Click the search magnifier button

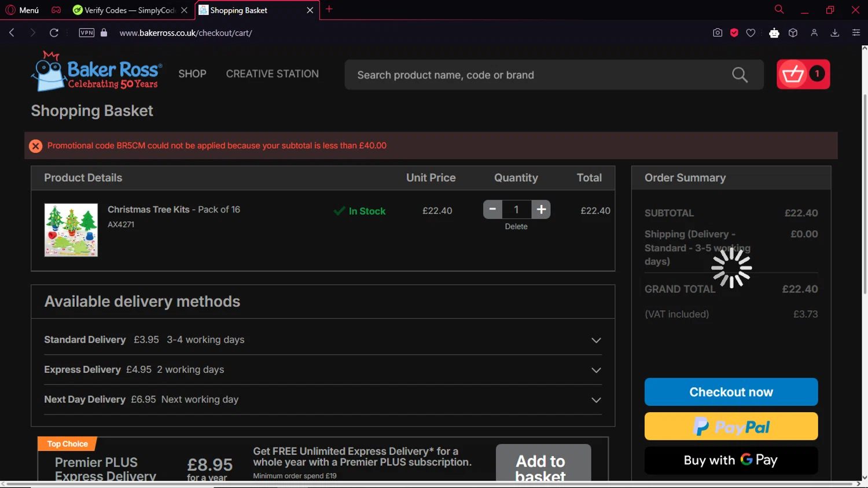click(x=740, y=75)
